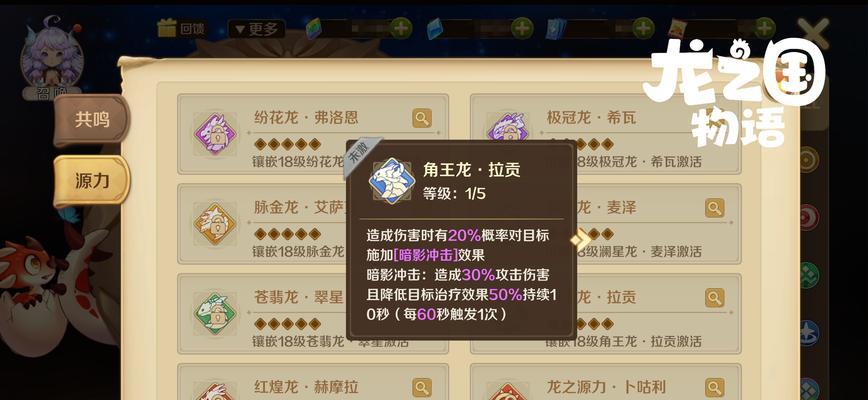
Task: Click the purple-haired player avatar
Action: click(x=51, y=55)
